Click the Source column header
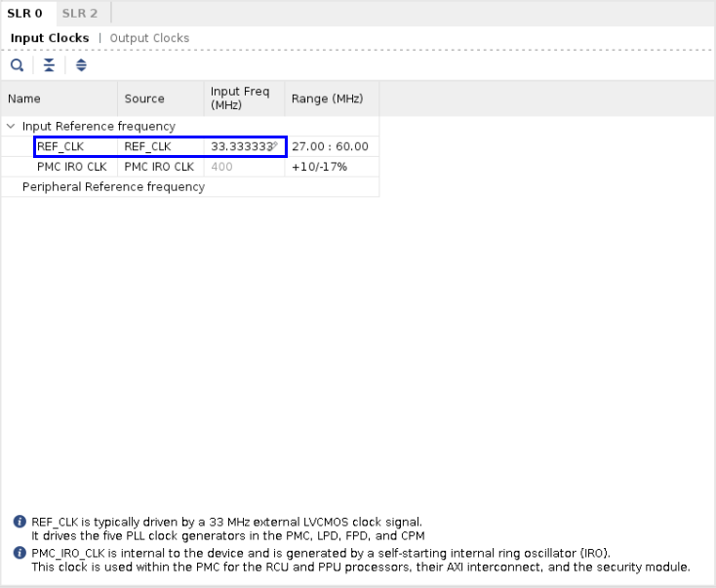716x588 pixels. (x=144, y=98)
